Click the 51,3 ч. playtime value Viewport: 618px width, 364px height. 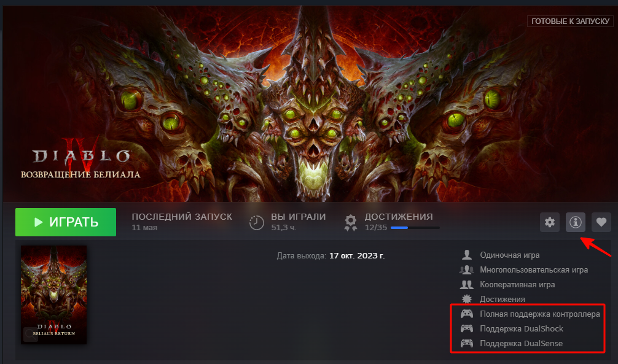point(284,228)
